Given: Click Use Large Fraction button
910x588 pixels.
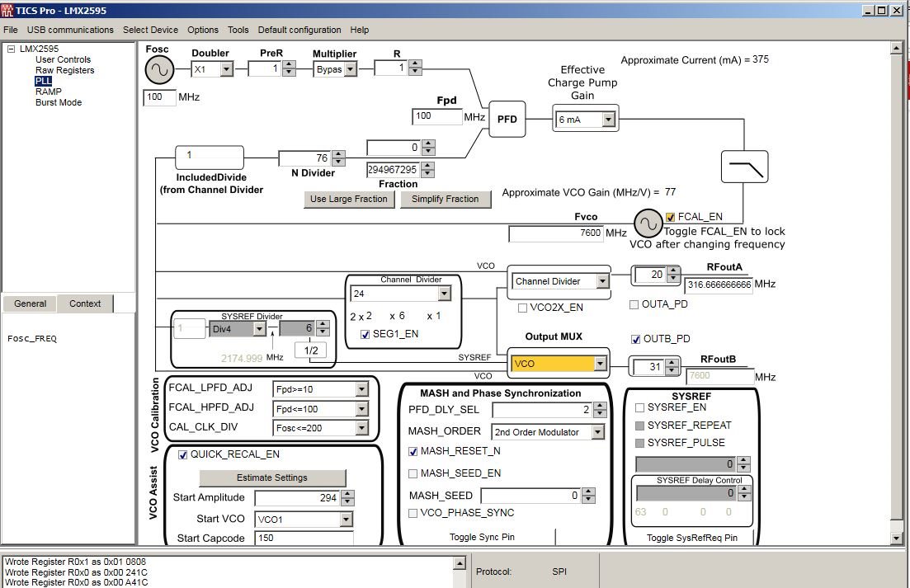Looking at the screenshot, I should [349, 199].
